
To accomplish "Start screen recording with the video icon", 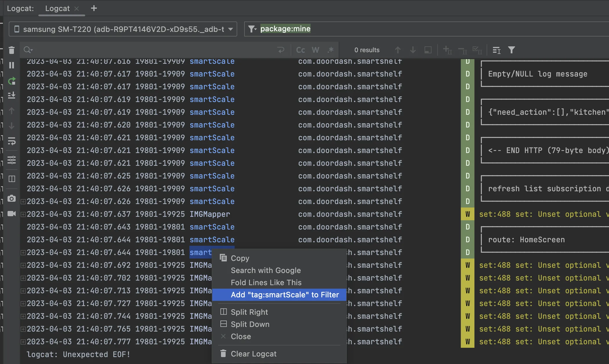I will (x=12, y=214).
